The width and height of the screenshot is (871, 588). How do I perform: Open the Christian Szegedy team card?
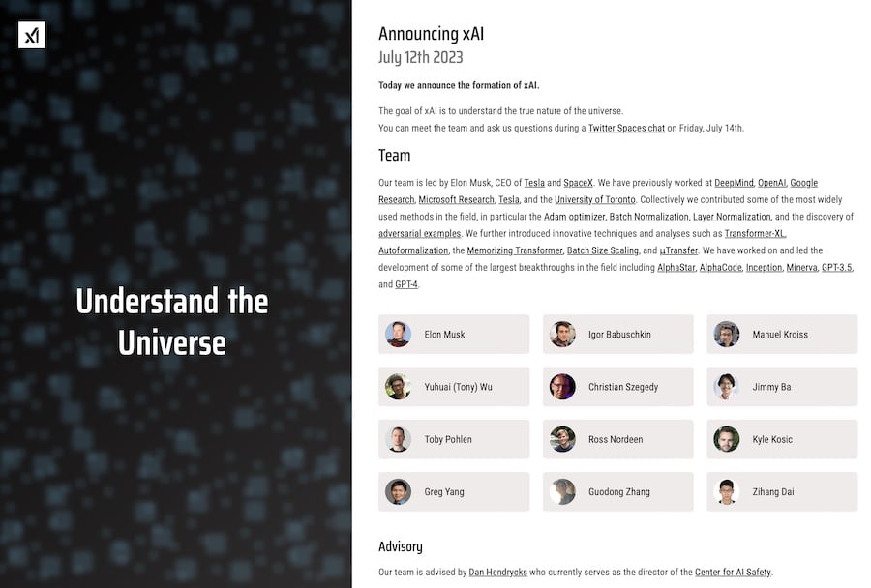click(617, 387)
